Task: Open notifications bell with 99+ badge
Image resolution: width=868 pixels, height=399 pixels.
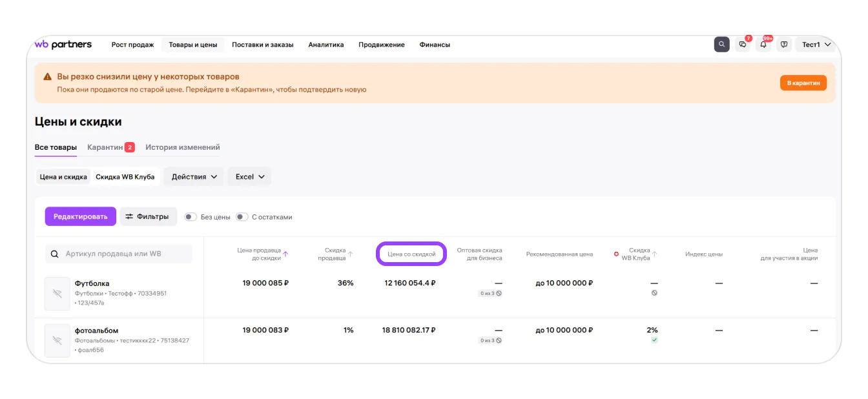Action: point(763,45)
